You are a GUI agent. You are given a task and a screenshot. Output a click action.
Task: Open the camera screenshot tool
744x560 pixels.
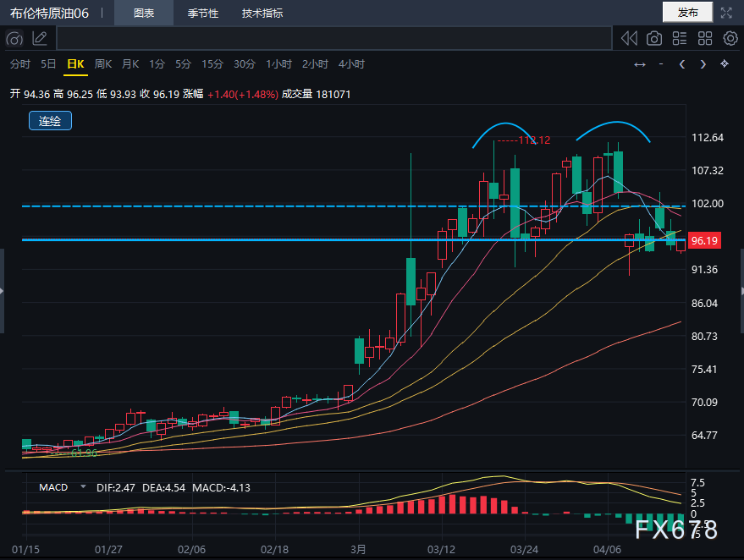[654, 38]
